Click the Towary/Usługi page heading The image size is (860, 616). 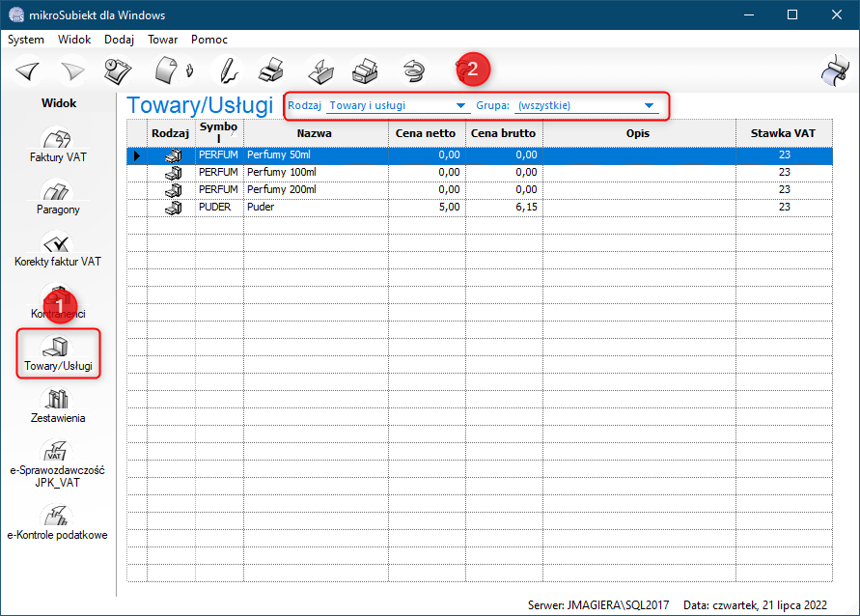(200, 105)
